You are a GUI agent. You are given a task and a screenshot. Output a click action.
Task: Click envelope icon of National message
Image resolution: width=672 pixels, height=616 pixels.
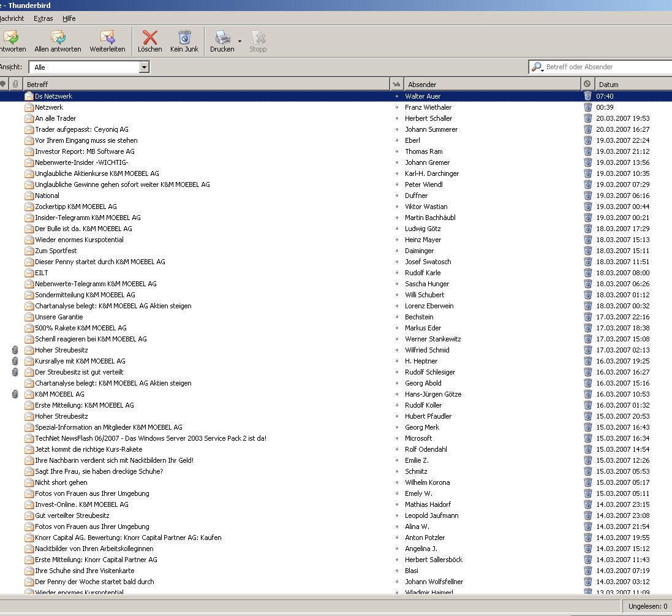pos(29,196)
